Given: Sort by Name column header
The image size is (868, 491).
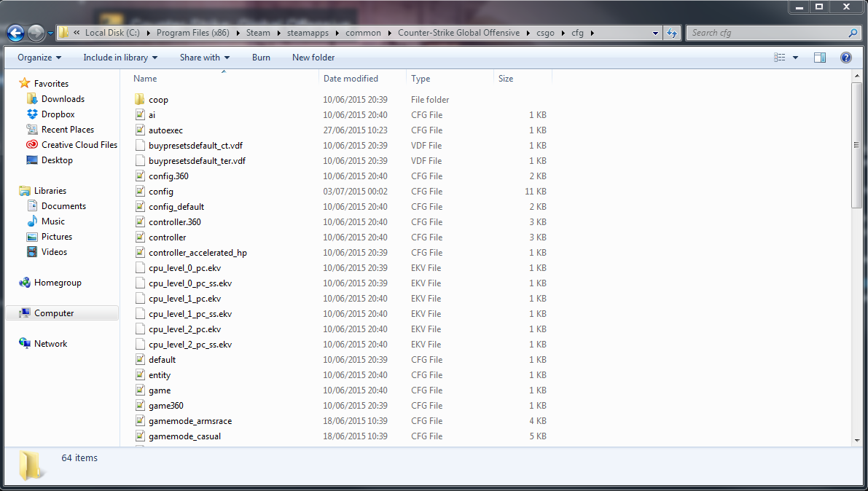Looking at the screenshot, I should point(145,79).
